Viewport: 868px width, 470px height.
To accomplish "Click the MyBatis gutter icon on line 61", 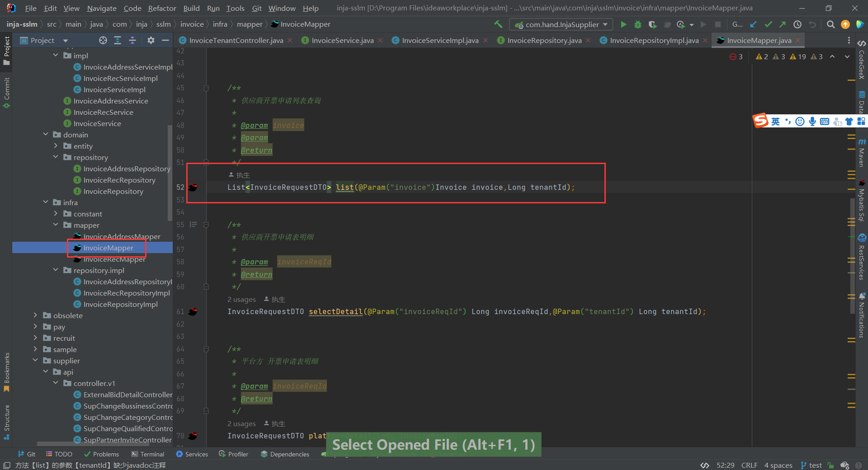I will click(193, 311).
